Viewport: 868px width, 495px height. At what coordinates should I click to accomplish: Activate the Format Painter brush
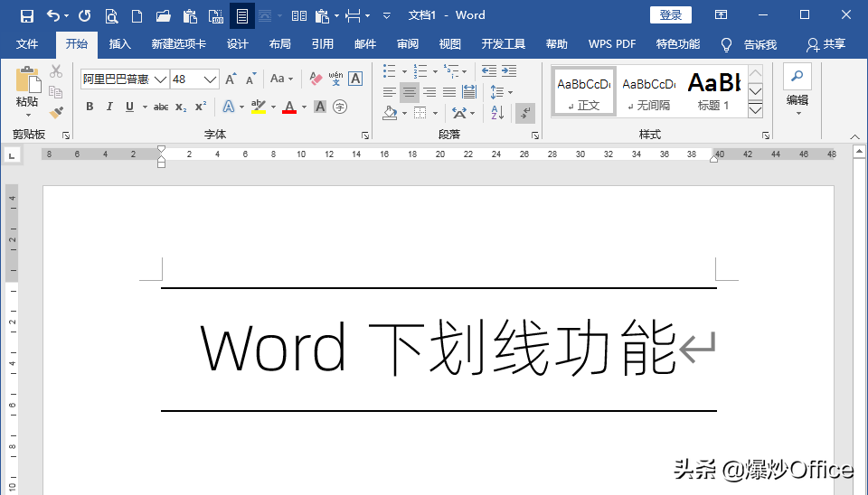56,112
